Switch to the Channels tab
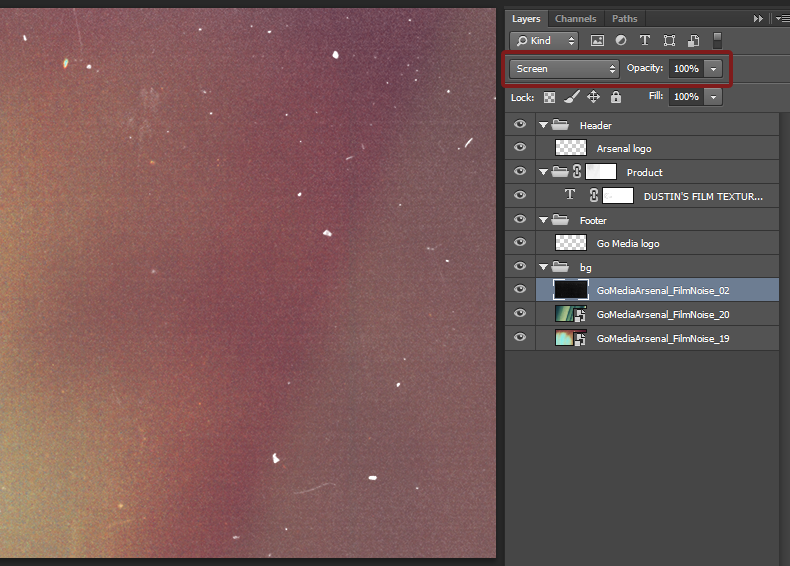The width and height of the screenshot is (790, 566). (575, 19)
